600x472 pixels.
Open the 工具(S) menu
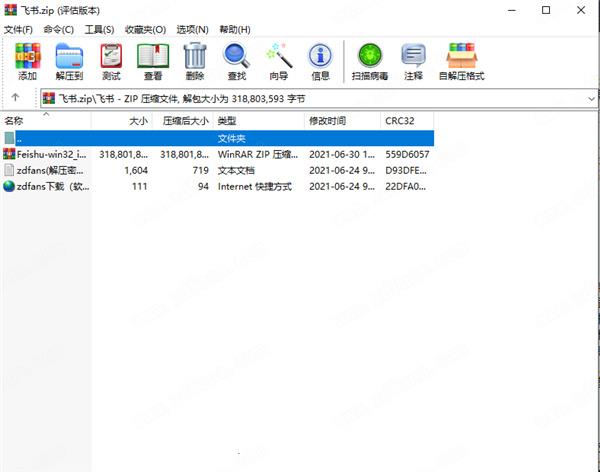99,29
